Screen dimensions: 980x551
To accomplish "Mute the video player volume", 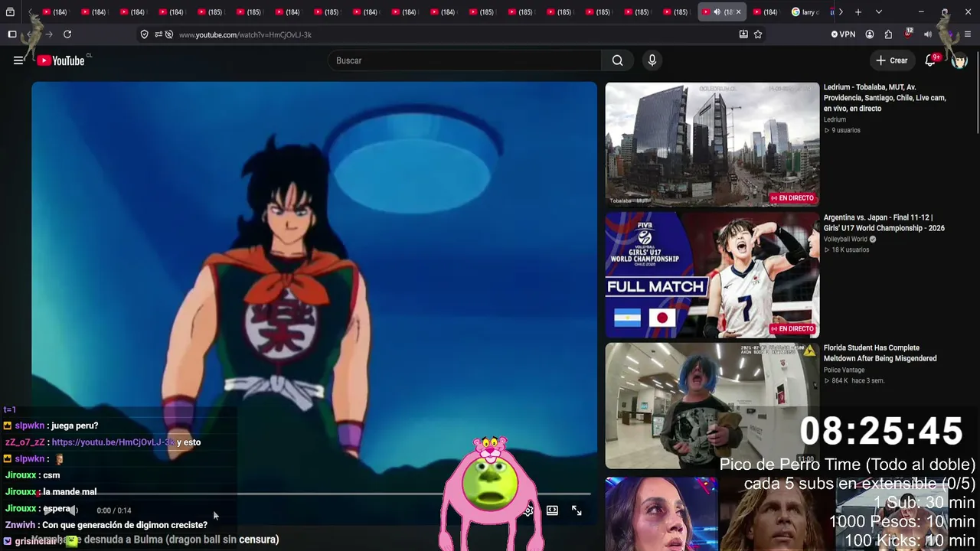I will pos(73,510).
